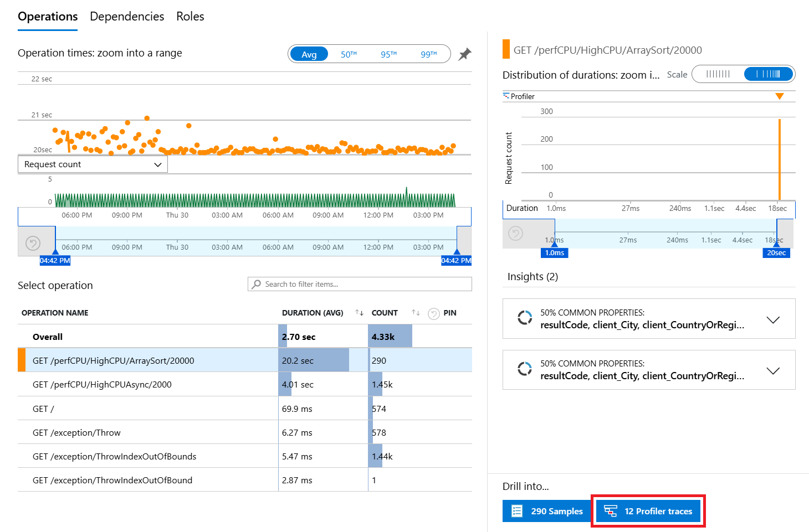Select the 99th percentile option
Image resolution: width=809 pixels, height=532 pixels.
coord(428,54)
